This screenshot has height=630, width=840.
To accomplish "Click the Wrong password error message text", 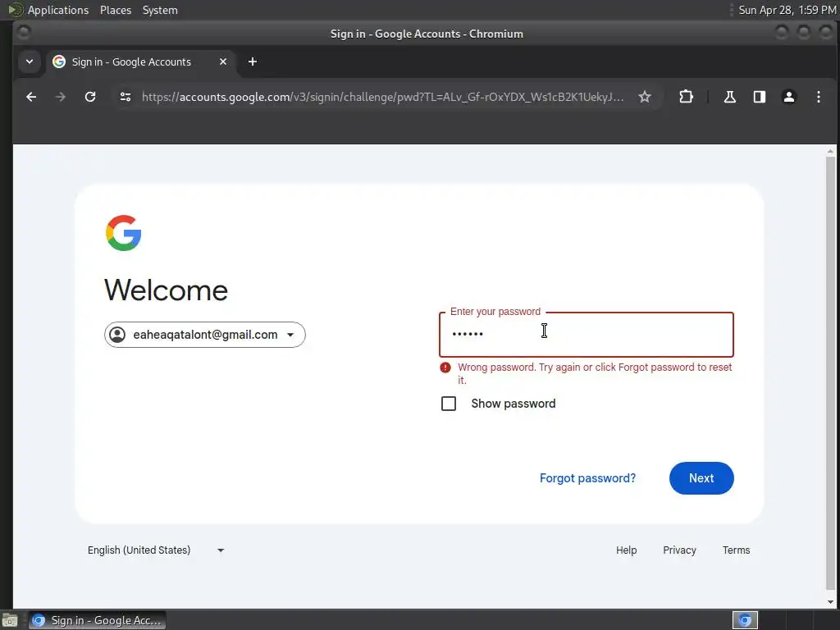I will pos(595,373).
